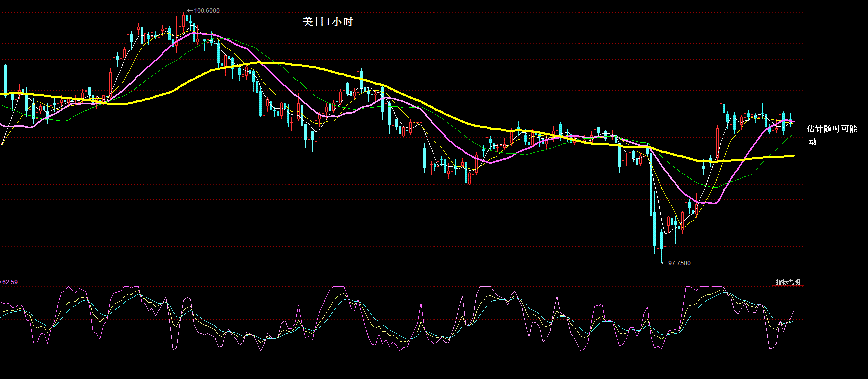The height and width of the screenshot is (379, 868).
Task: Click the +62.59 indicator value readout
Action: tap(9, 282)
